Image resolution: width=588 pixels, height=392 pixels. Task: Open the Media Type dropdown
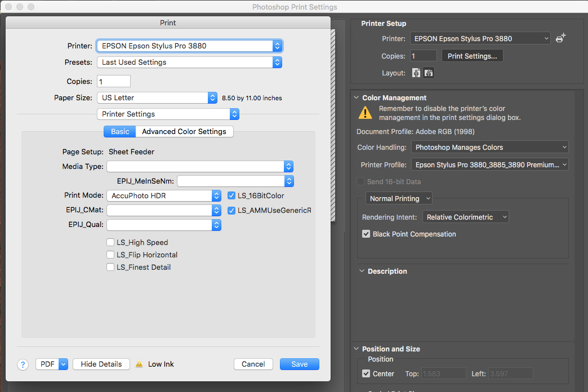(x=200, y=166)
